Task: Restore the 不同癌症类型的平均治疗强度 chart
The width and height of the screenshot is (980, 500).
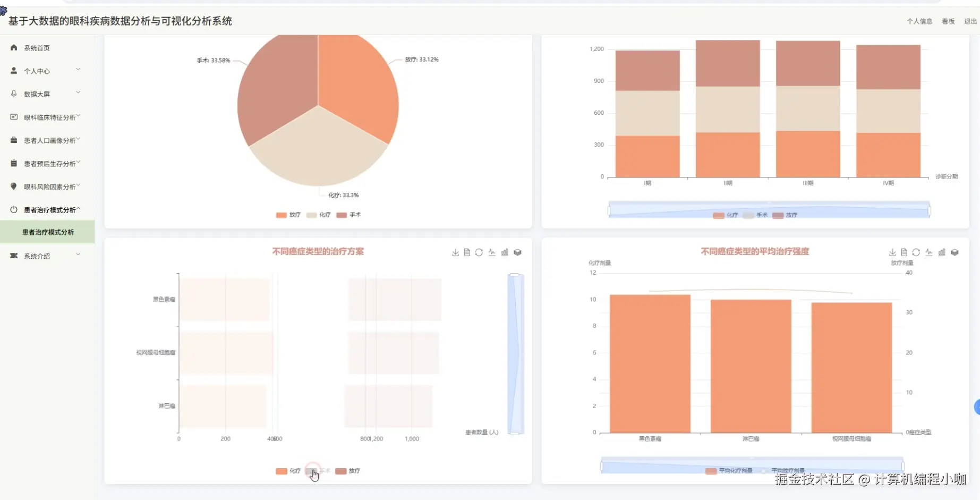Action: (x=916, y=252)
